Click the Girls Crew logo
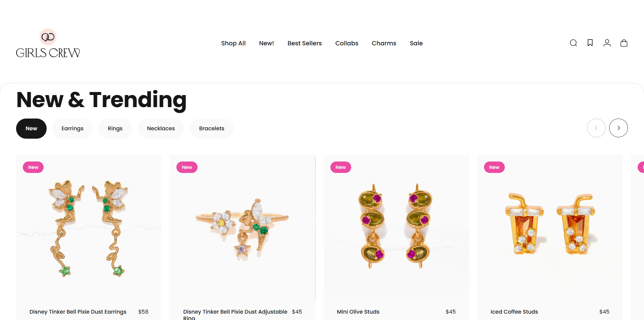The width and height of the screenshot is (644, 320). (x=48, y=43)
